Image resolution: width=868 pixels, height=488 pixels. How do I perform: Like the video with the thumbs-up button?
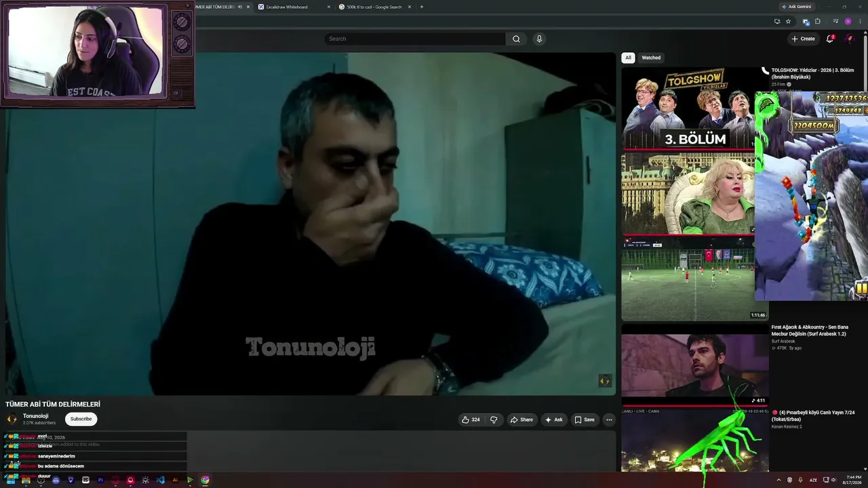click(x=471, y=420)
